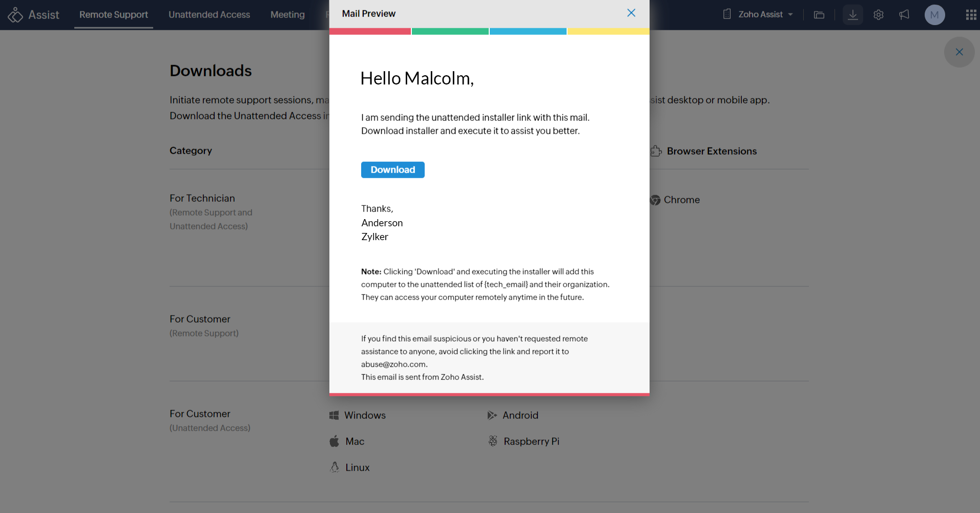Open the Malcolm profile avatar
The height and width of the screenshot is (513, 980).
coord(934,14)
